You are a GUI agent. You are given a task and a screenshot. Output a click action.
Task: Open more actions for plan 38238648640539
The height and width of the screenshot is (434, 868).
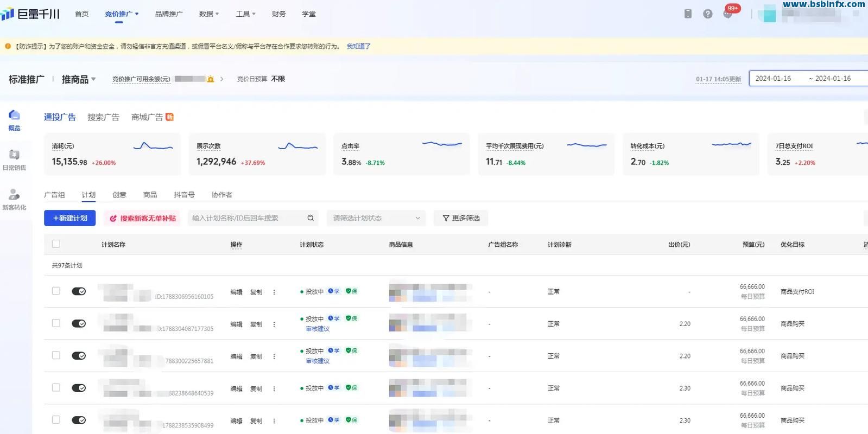pos(274,388)
